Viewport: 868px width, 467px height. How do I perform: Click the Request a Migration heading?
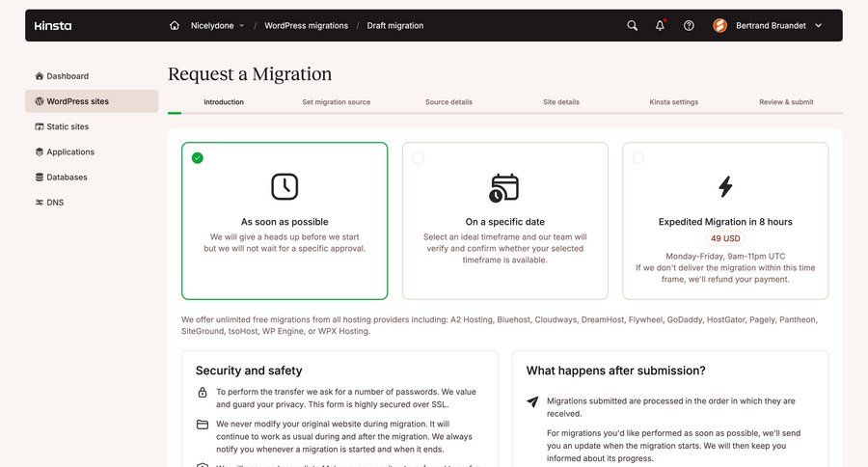pyautogui.click(x=250, y=73)
